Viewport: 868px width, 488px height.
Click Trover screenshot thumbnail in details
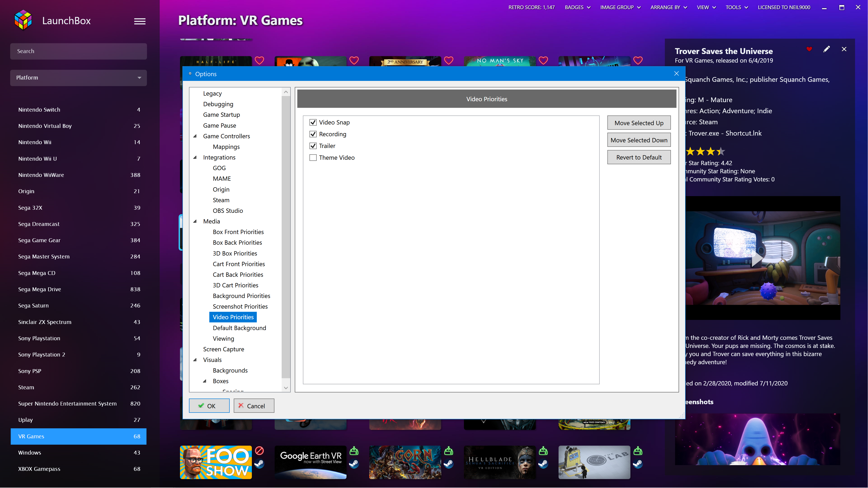coord(757,439)
